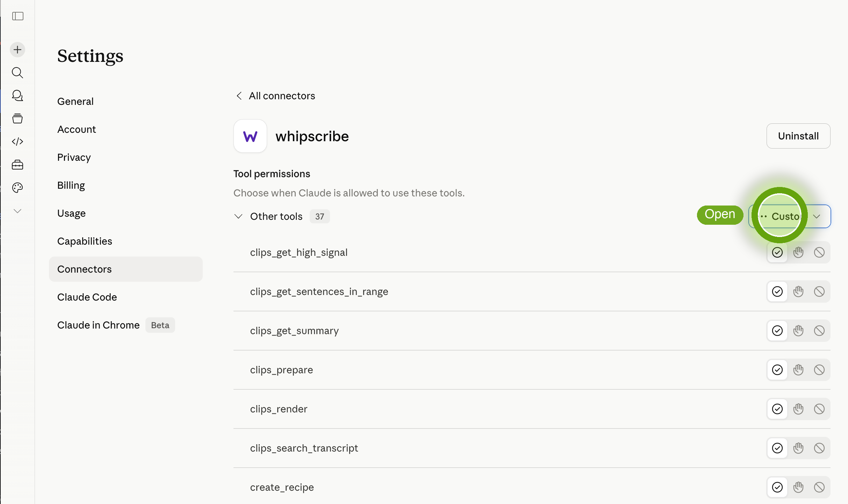Click the Tool permissions heading
The width and height of the screenshot is (848, 504).
[272, 174]
